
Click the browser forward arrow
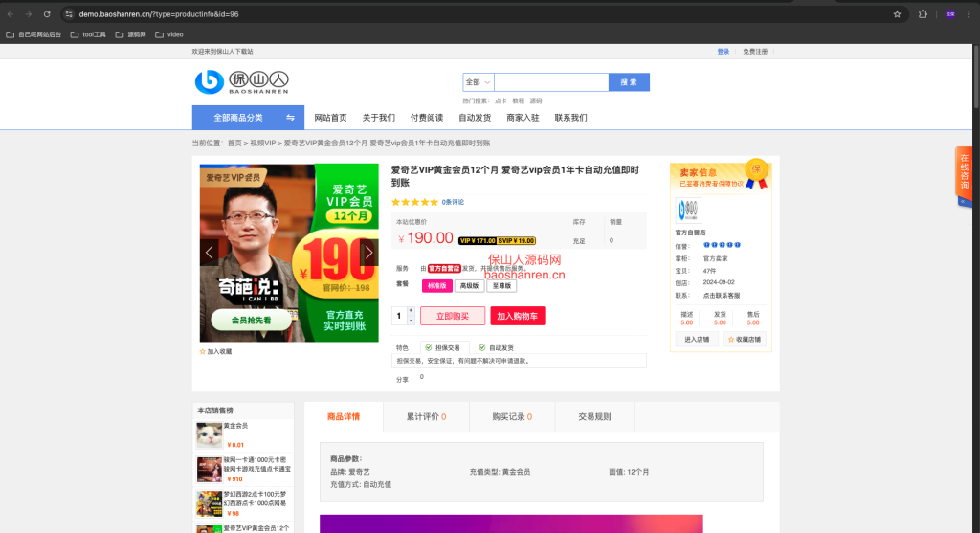tap(28, 13)
